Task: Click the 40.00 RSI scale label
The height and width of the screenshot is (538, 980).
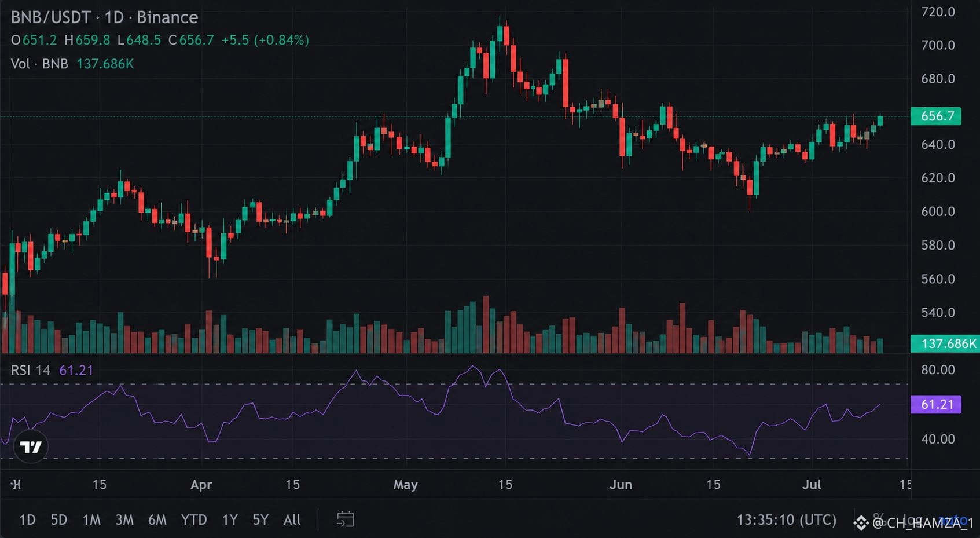Action: point(938,440)
